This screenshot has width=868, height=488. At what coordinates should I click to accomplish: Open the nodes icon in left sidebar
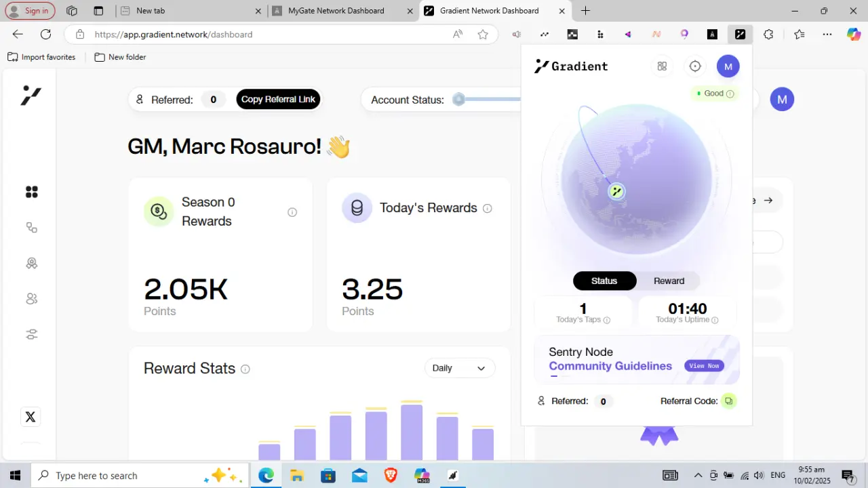click(31, 228)
